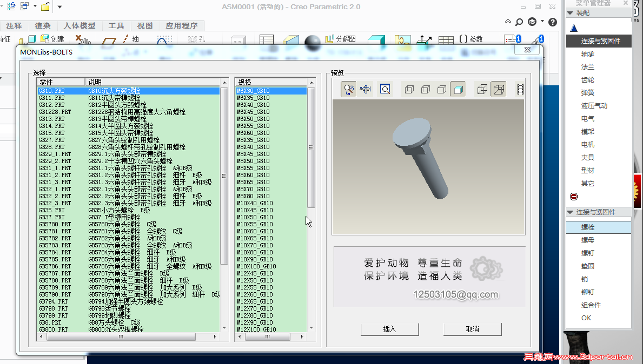
Task: Click the 创建 create component tool
Action: [52, 39]
